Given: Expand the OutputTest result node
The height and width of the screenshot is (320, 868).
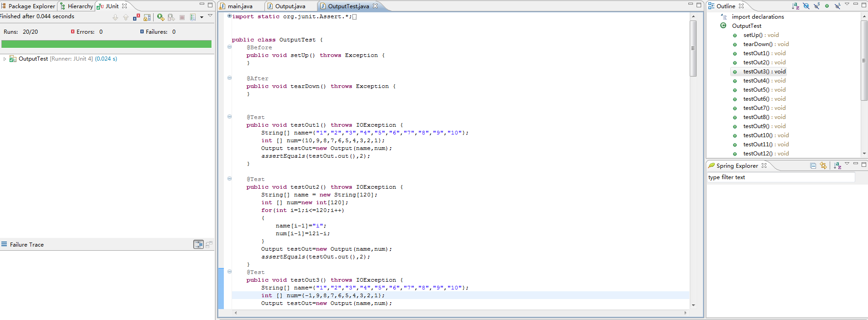Looking at the screenshot, I should click(5, 59).
